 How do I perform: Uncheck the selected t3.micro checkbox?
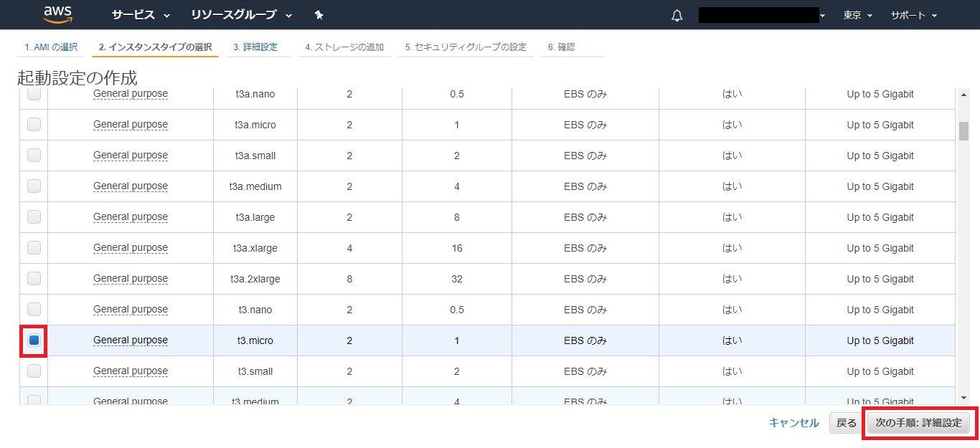pyautogui.click(x=34, y=340)
